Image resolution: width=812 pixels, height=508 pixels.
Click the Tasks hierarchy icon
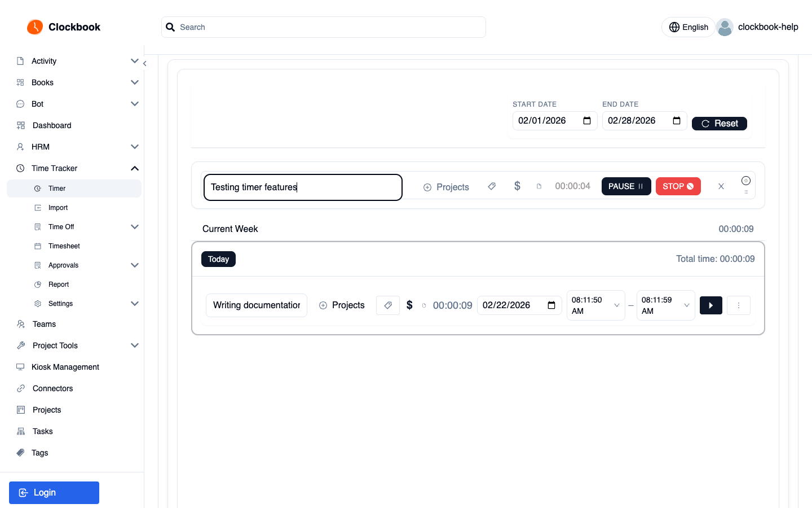pos(21,431)
